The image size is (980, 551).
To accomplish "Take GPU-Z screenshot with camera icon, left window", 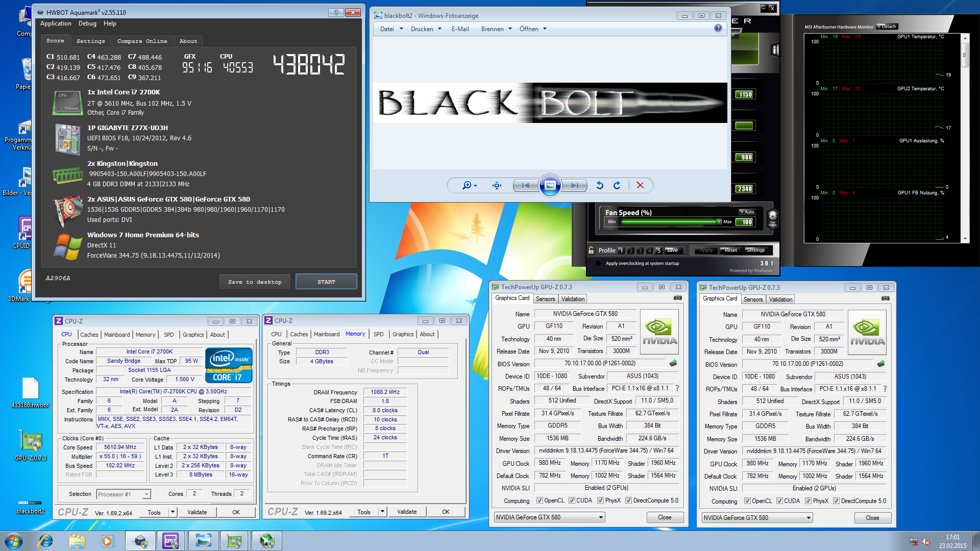I will pos(677,298).
